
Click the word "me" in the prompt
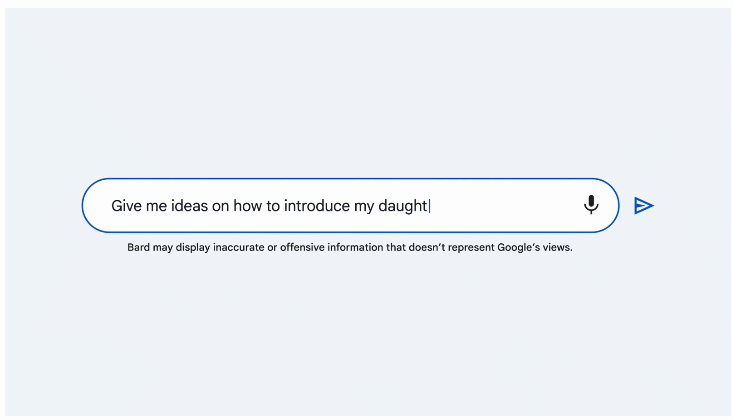[x=156, y=206]
